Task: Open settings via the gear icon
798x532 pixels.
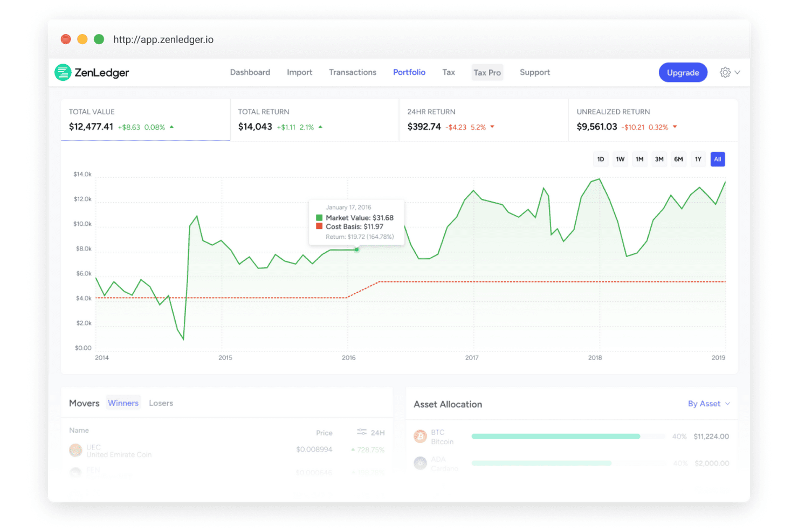Action: click(x=725, y=72)
